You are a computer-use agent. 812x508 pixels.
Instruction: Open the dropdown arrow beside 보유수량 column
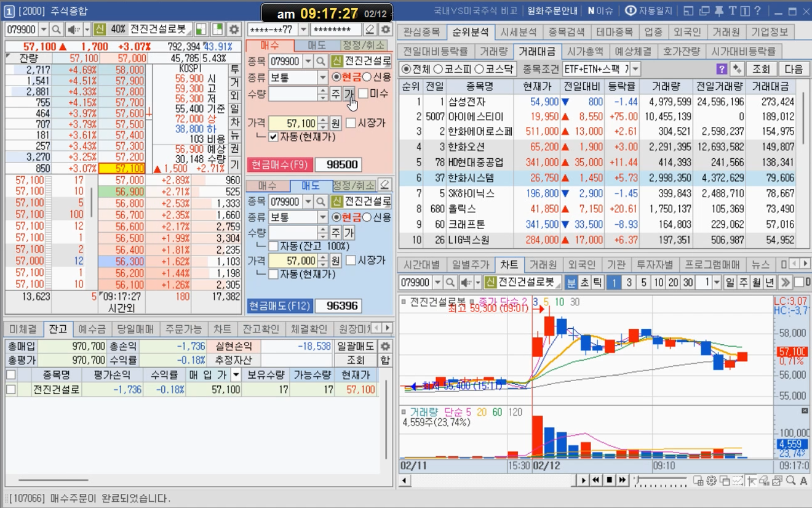(x=236, y=374)
